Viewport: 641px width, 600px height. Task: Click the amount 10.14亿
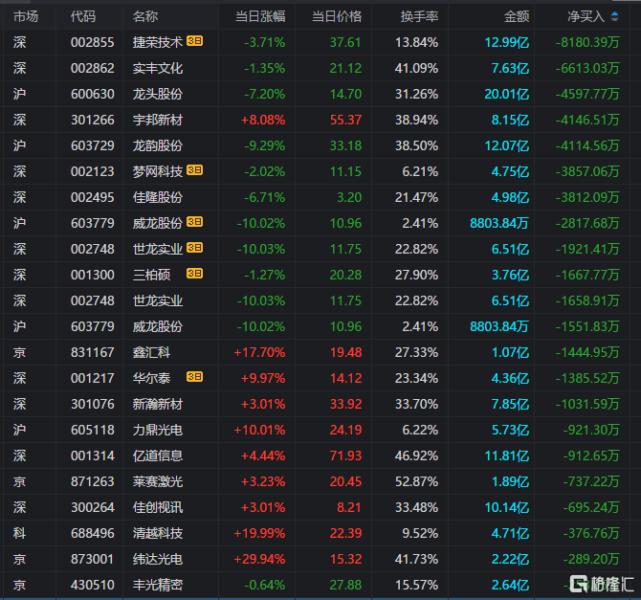tap(507, 508)
